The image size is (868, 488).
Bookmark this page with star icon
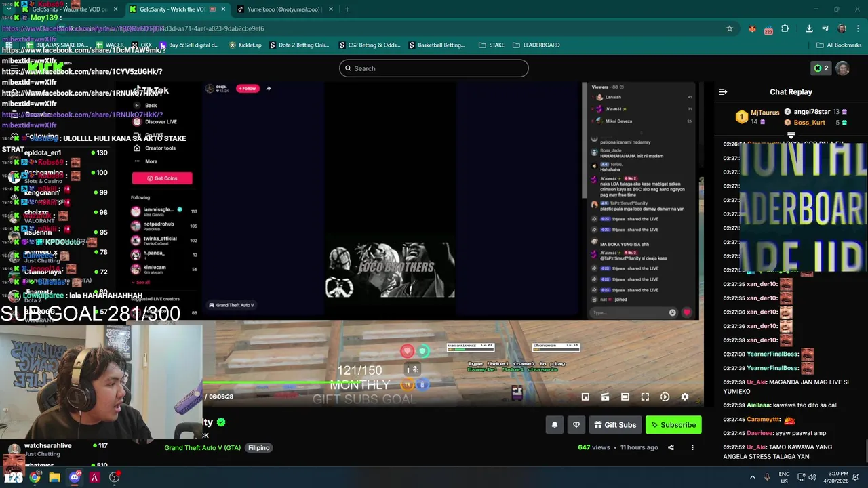[730, 28]
